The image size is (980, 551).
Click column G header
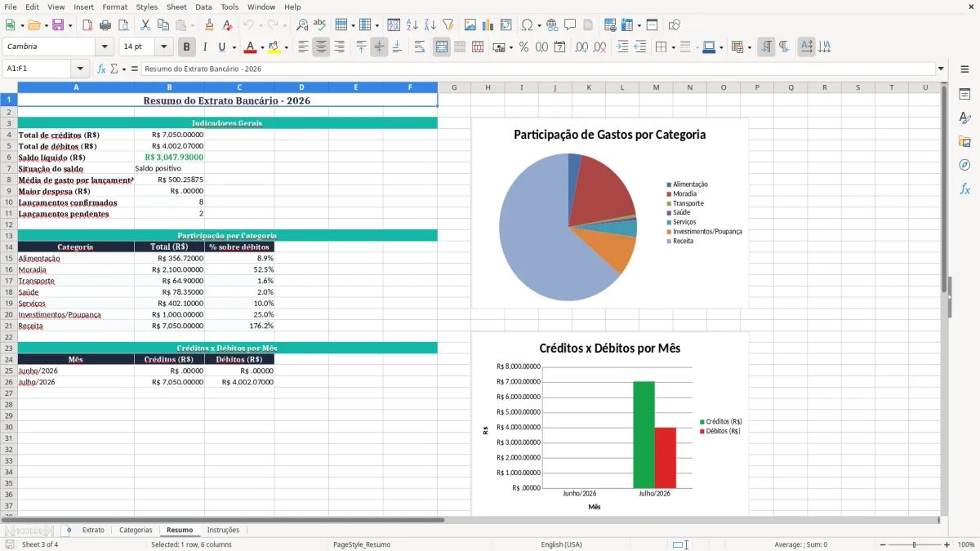(454, 87)
